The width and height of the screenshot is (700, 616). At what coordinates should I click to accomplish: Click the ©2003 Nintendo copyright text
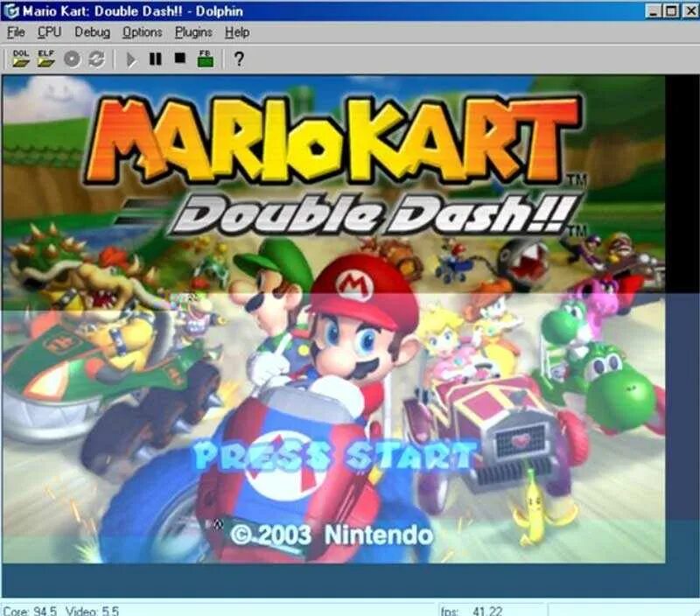(332, 535)
